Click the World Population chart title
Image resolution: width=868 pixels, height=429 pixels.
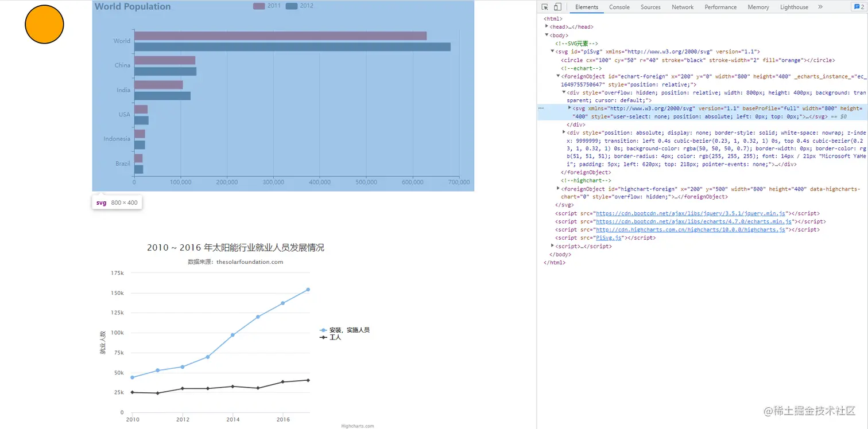(x=133, y=6)
